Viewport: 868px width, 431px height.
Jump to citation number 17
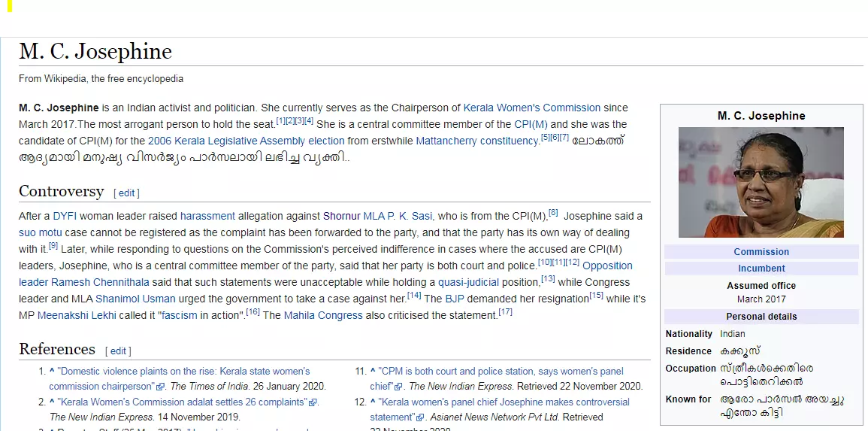[x=505, y=312]
